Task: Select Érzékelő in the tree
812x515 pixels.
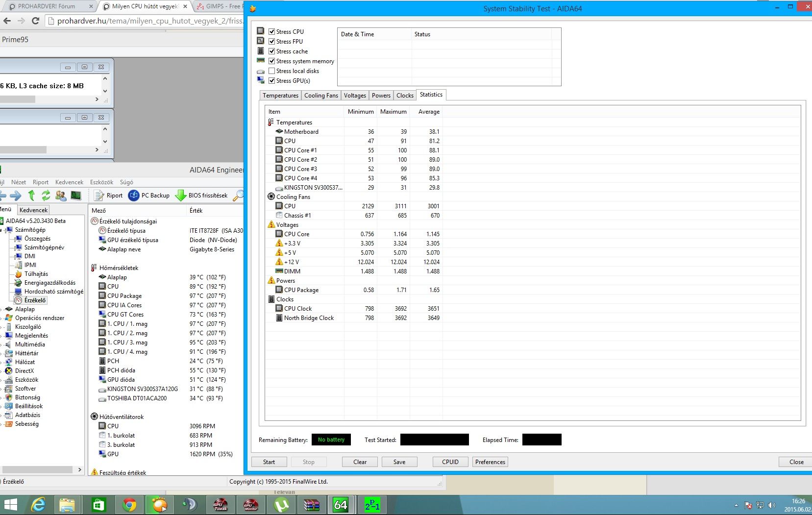Action: click(x=35, y=300)
